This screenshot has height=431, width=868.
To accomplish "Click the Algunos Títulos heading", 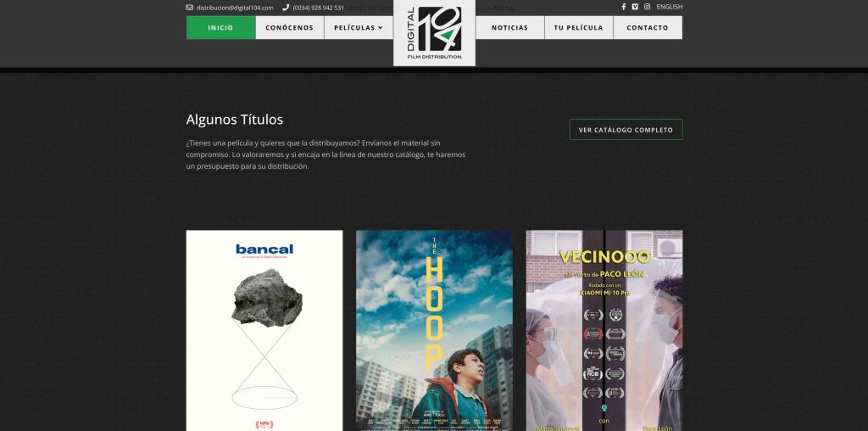I will (x=234, y=120).
